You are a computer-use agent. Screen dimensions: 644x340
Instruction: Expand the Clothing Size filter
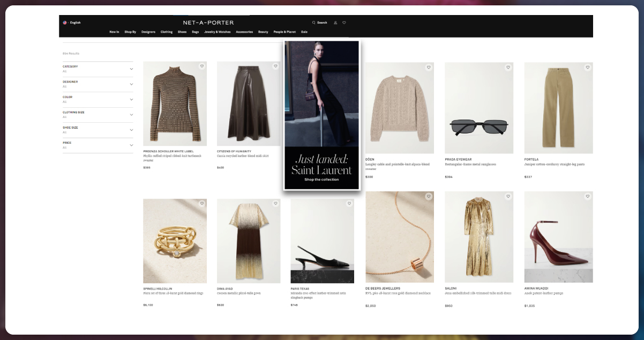[x=98, y=115]
